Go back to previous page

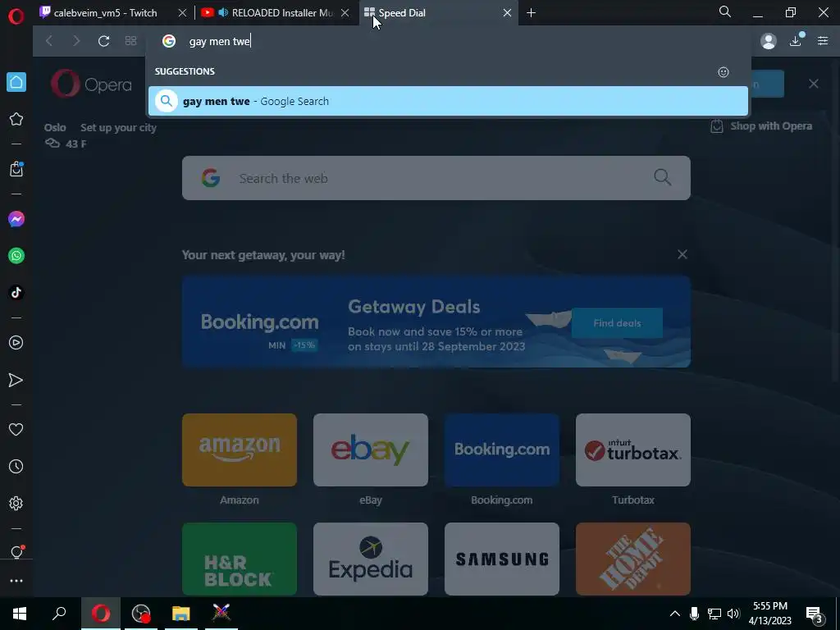coord(48,41)
